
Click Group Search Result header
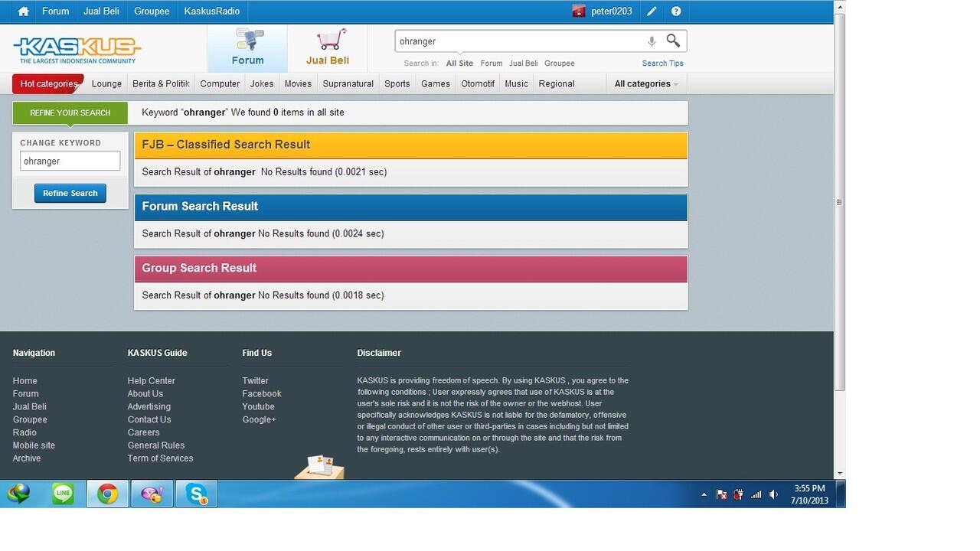(x=410, y=269)
